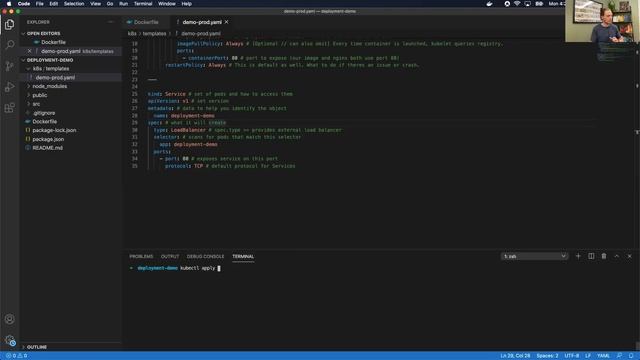Open the Source Control view

(9, 66)
